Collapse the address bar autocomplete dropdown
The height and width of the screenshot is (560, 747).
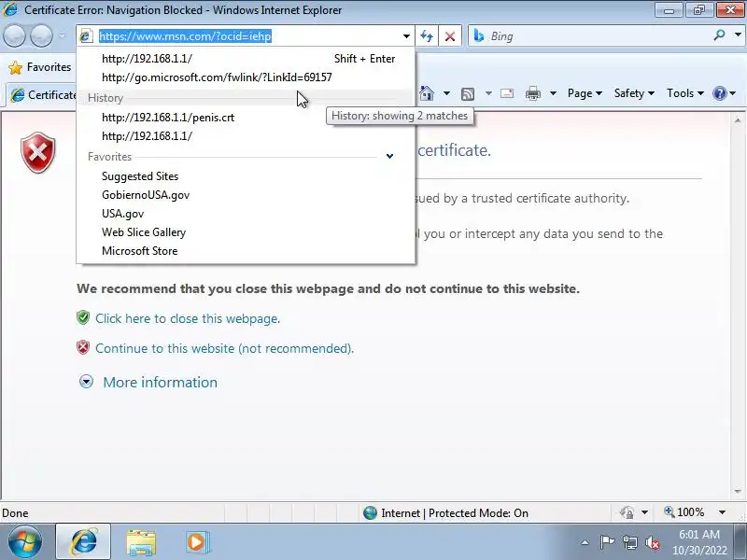coord(406,36)
